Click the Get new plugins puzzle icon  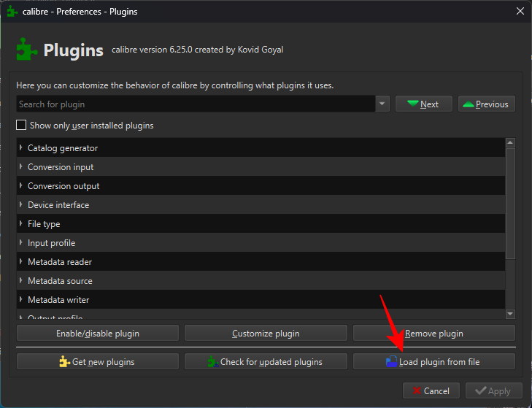point(63,361)
